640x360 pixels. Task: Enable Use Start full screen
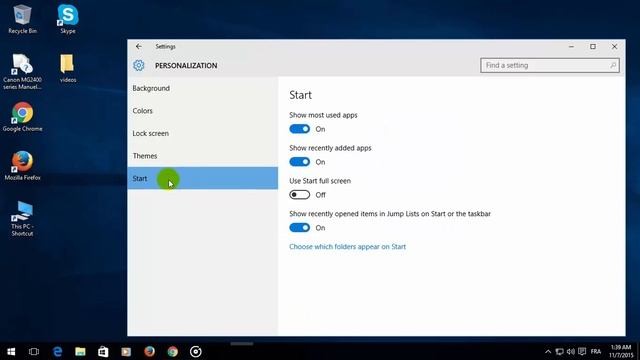click(x=300, y=195)
